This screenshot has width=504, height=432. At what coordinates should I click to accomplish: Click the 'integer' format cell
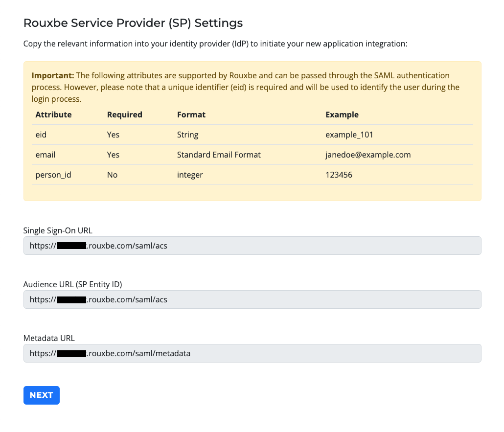190,175
